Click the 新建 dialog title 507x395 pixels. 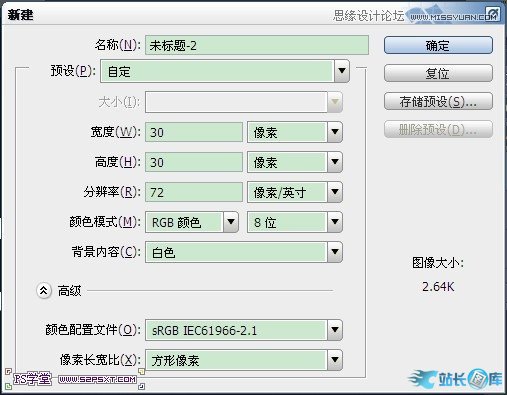point(20,15)
